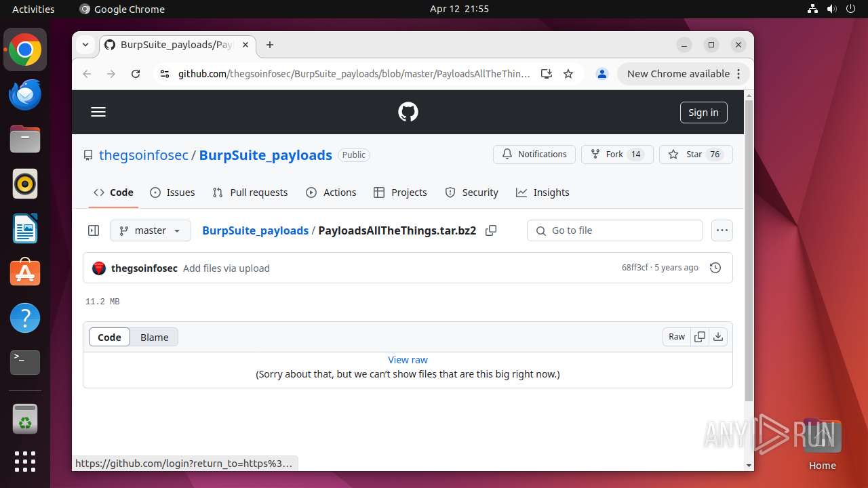Bookmark this page with star icon
This screenshot has height=488, width=868.
click(568, 74)
